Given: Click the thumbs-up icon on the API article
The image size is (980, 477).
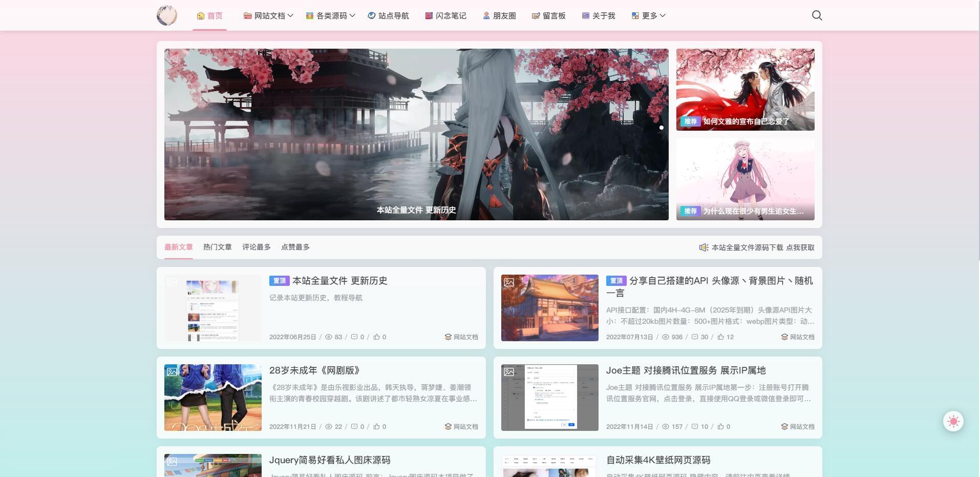Looking at the screenshot, I should (721, 337).
